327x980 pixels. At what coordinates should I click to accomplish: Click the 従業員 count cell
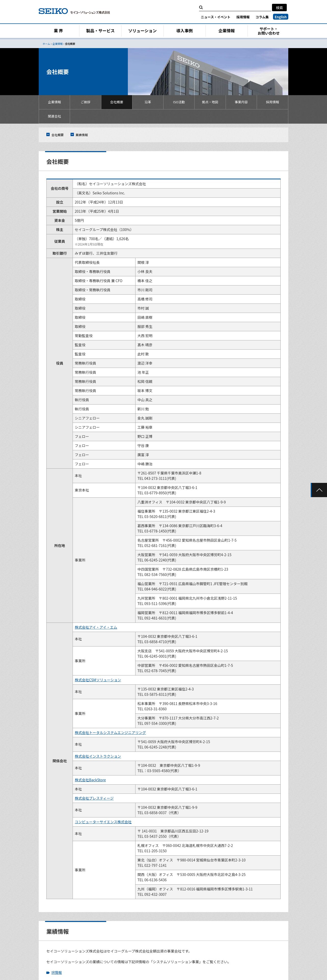[177, 241]
